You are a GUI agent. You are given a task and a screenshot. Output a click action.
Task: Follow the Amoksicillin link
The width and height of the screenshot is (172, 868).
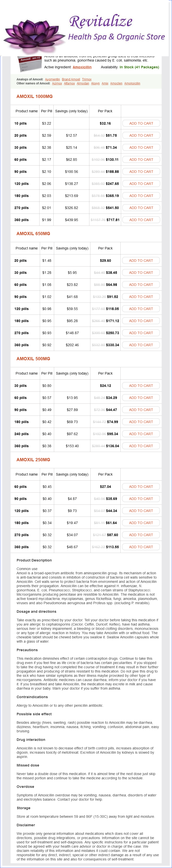coord(132,84)
